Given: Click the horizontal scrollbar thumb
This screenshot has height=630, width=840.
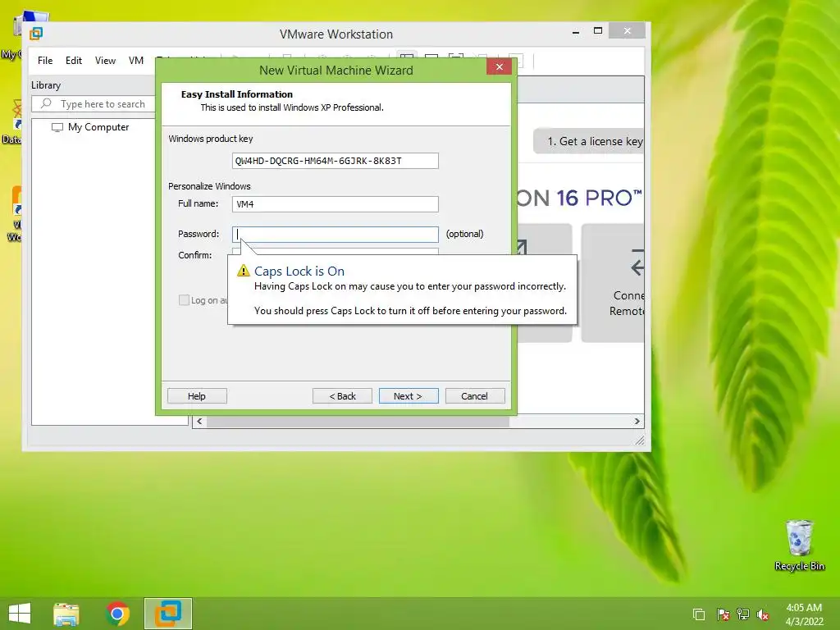Looking at the screenshot, I should [358, 421].
